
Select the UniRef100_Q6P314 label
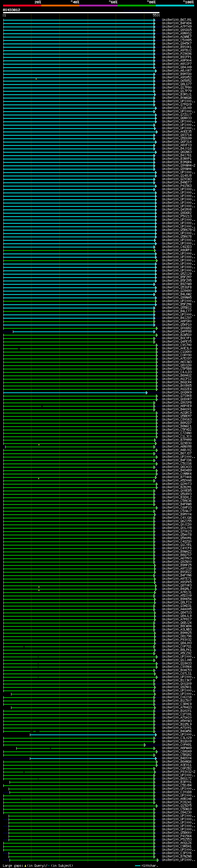[177, 142]
